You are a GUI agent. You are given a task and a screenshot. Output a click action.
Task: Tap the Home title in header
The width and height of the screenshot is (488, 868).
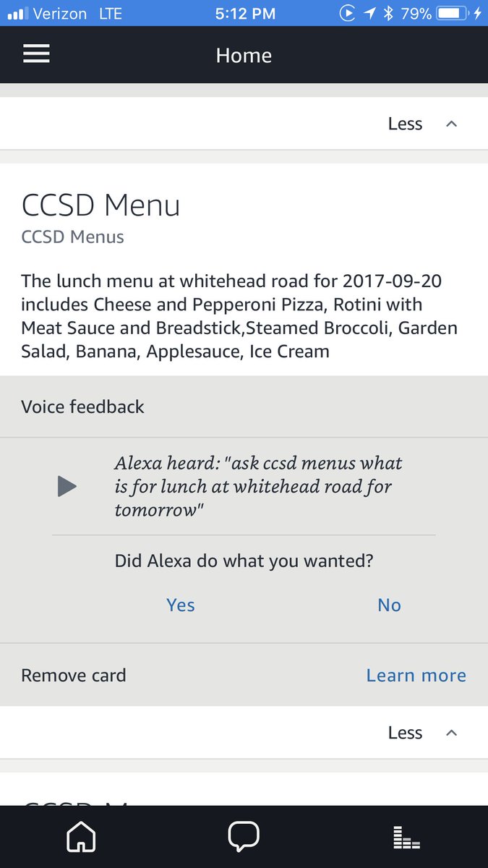click(x=244, y=55)
